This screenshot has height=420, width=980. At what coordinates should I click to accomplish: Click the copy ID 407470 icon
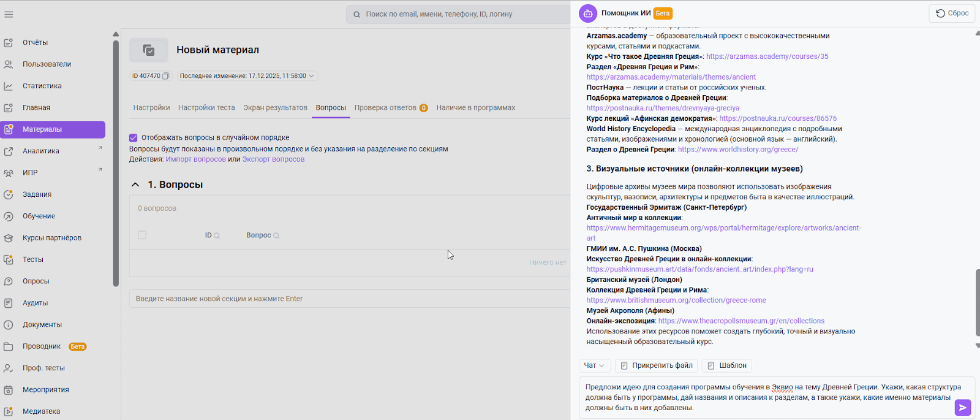coord(165,76)
